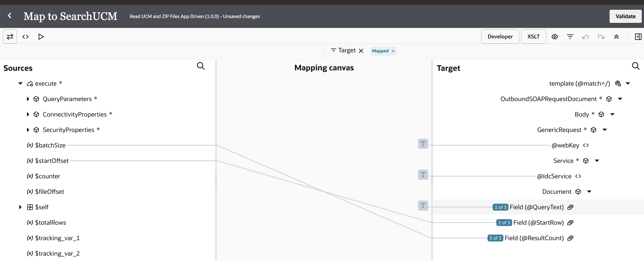This screenshot has height=261, width=644.
Task: Click the eye icon to preview the mapping
Action: tap(555, 36)
